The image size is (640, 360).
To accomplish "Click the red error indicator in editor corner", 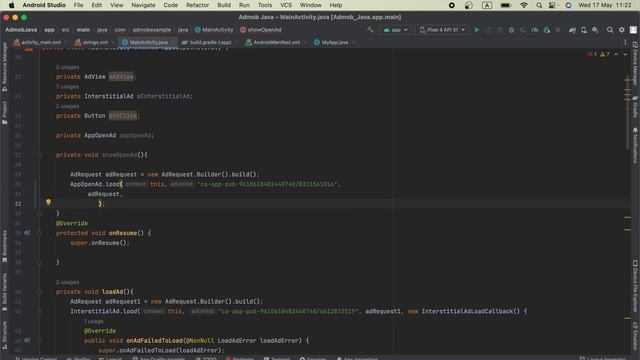I will pyautogui.click(x=592, y=54).
